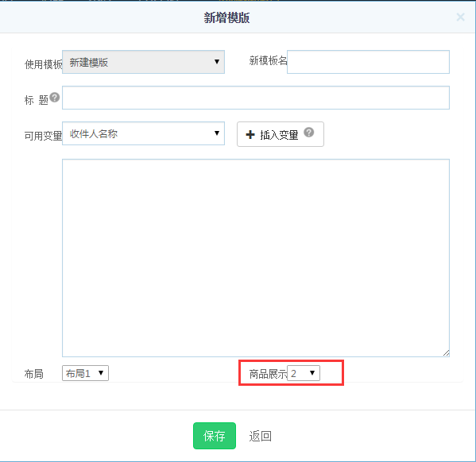Screen dimensions: 476x462
Task: Close the 新增模版 dialog with the X
Action: tap(460, 17)
